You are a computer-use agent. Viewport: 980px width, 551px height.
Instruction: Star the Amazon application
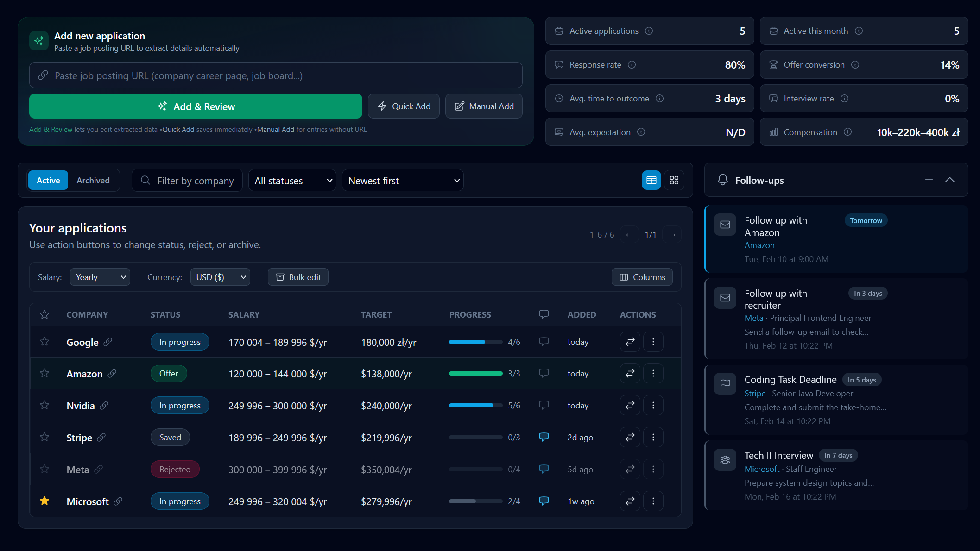click(44, 373)
